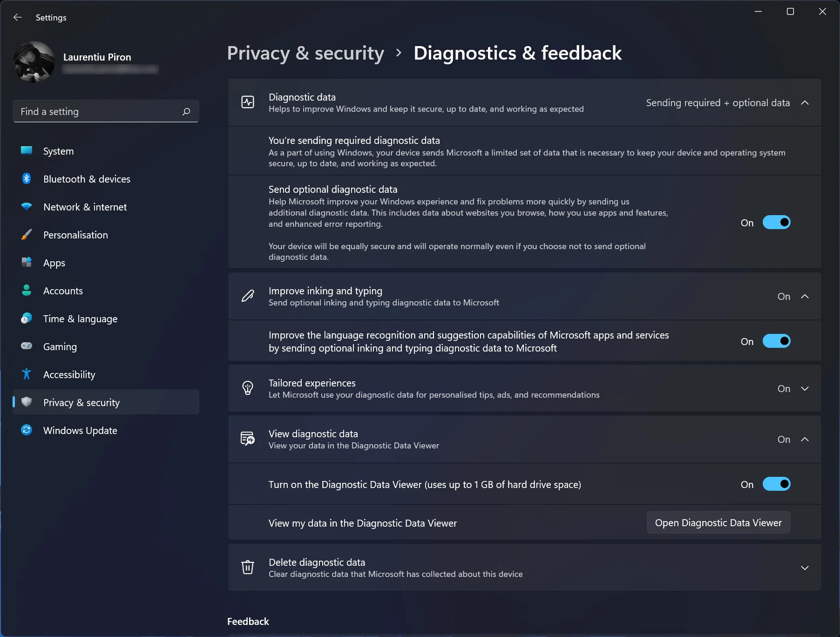Click the Gaming controller icon
The image size is (840, 637).
27,346
